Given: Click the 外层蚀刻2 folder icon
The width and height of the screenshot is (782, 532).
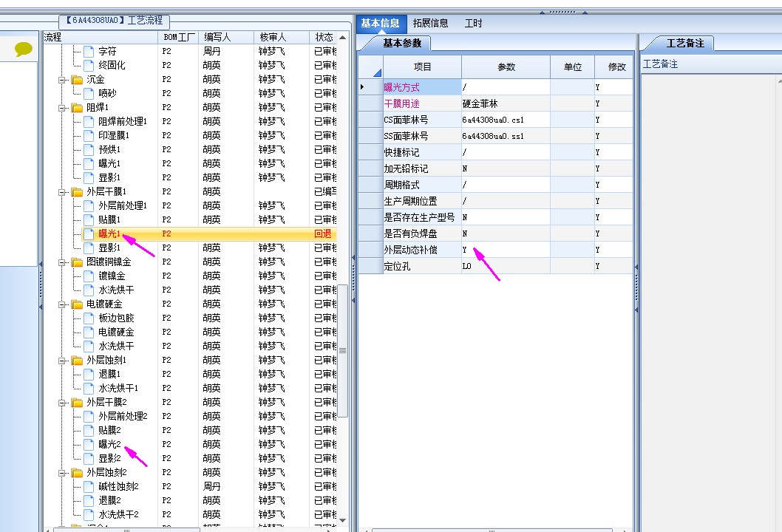Looking at the screenshot, I should tap(77, 472).
